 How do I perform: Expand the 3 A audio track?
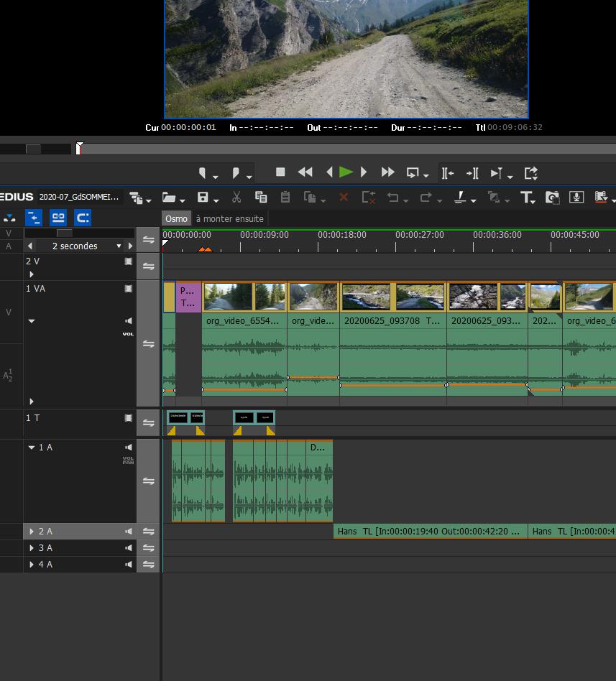[x=32, y=548]
